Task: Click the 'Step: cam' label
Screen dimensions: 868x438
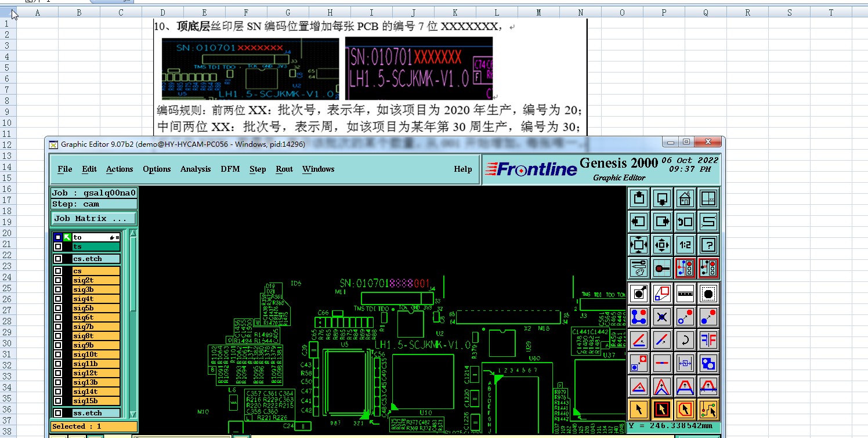Action: tap(94, 204)
